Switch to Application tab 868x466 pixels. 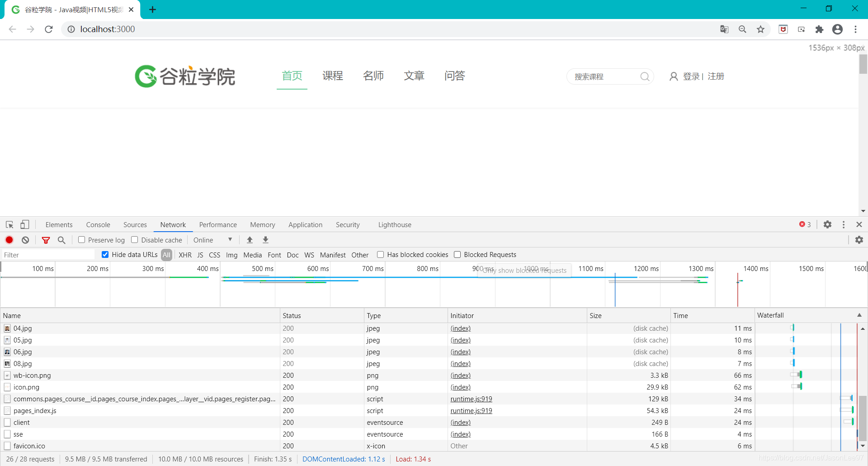pos(306,224)
